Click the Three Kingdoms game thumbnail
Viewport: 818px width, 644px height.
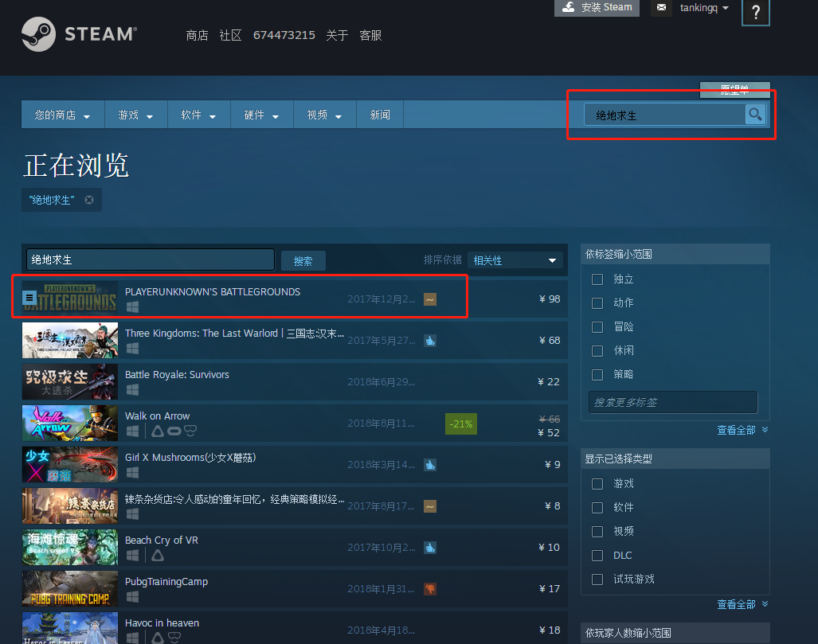70,341
